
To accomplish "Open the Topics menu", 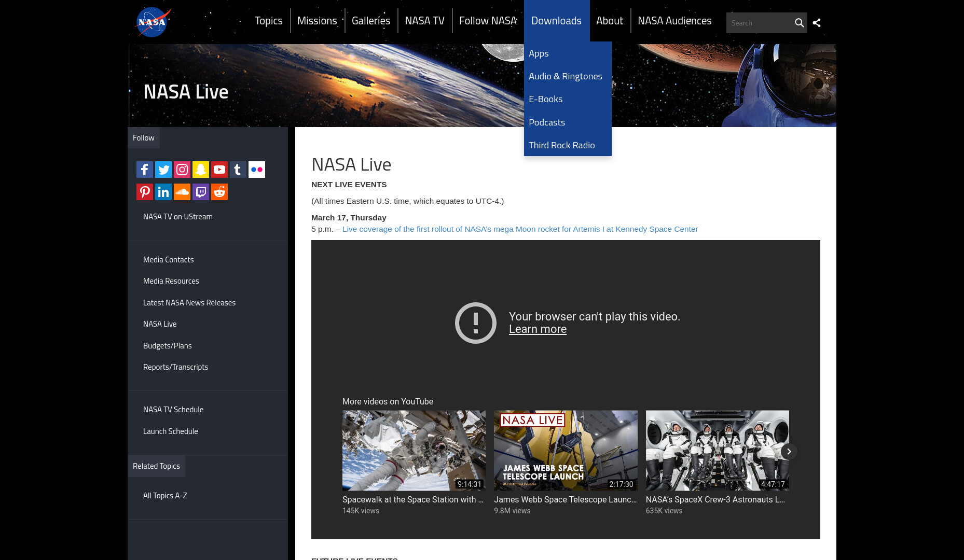I will pos(269,21).
